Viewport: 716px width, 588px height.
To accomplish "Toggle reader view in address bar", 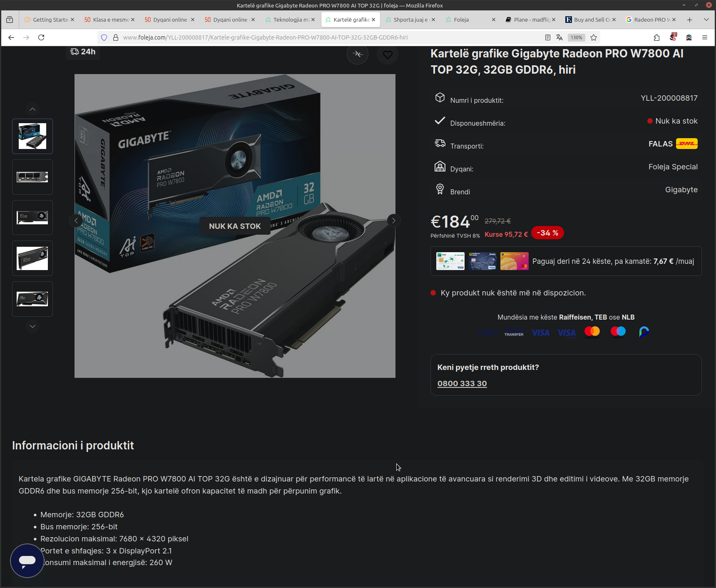I will [548, 37].
